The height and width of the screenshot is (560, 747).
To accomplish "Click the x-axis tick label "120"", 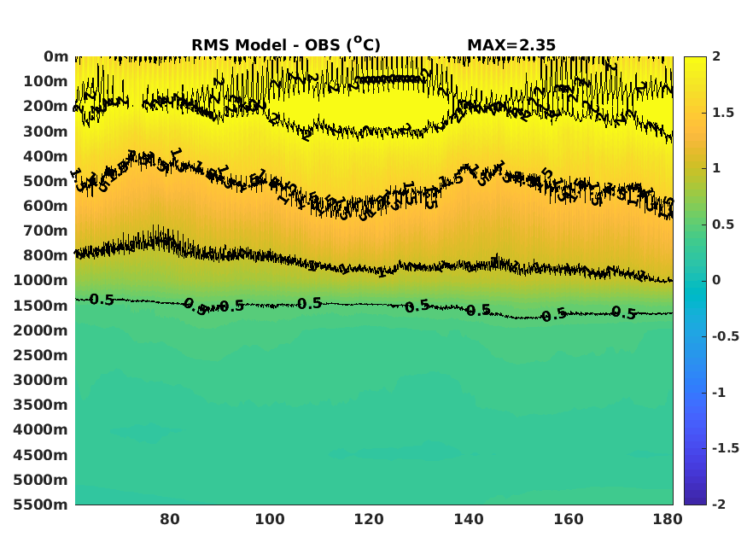I will [x=369, y=519].
